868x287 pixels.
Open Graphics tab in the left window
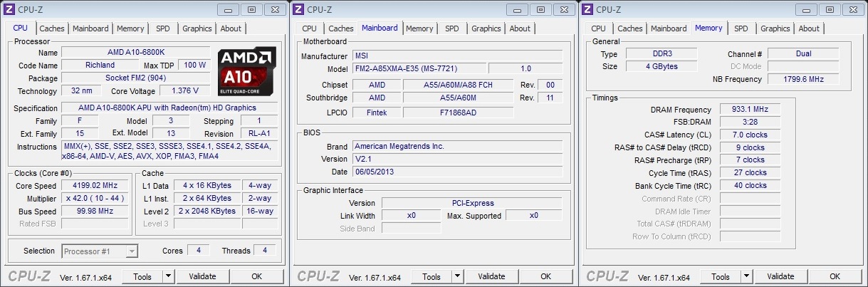click(x=197, y=28)
